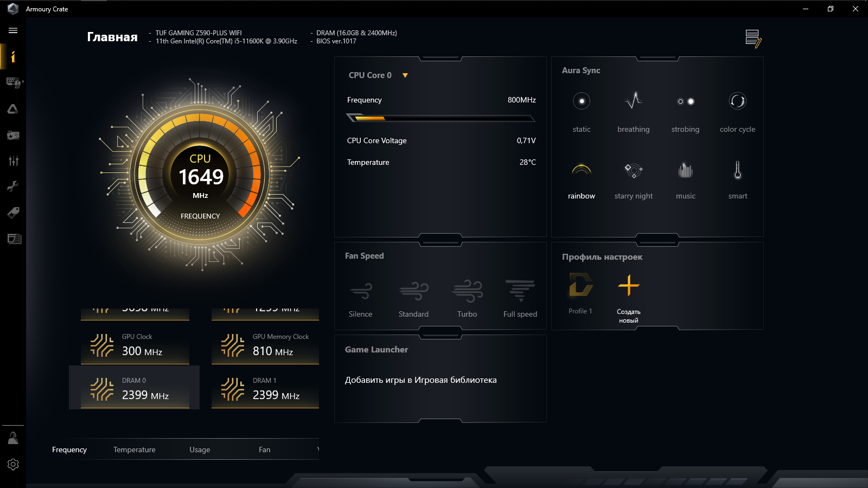Open the hamburger menu
868x488 pixels.
[12, 30]
